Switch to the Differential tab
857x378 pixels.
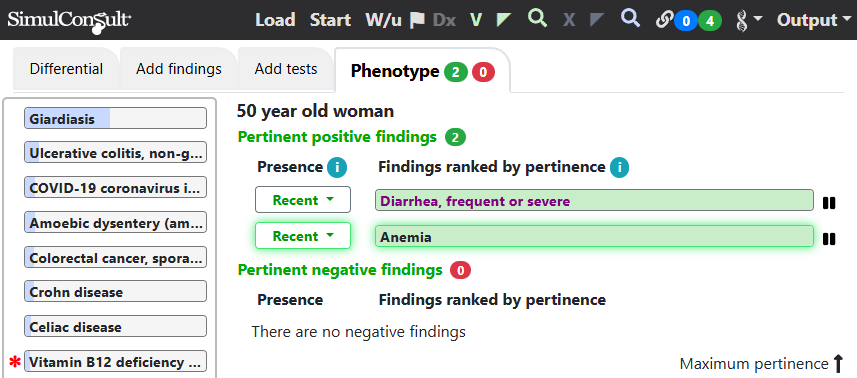66,69
